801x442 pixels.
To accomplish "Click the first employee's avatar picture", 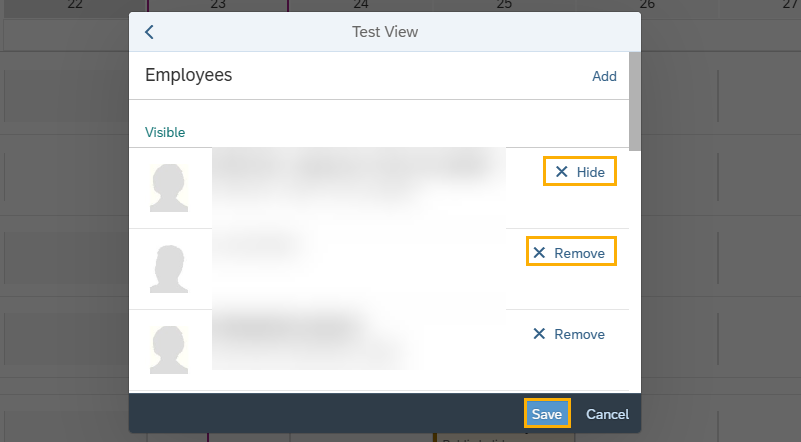I will [x=169, y=187].
